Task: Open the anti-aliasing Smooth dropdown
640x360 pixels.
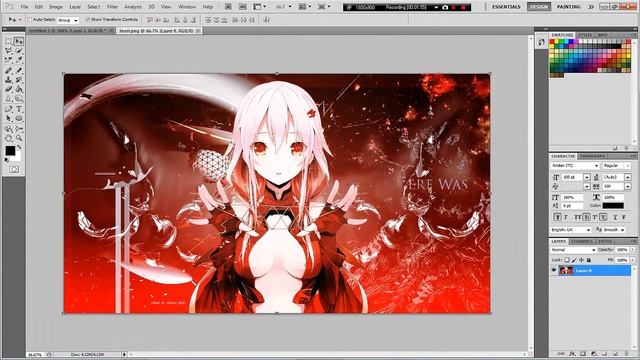Action: click(x=614, y=230)
